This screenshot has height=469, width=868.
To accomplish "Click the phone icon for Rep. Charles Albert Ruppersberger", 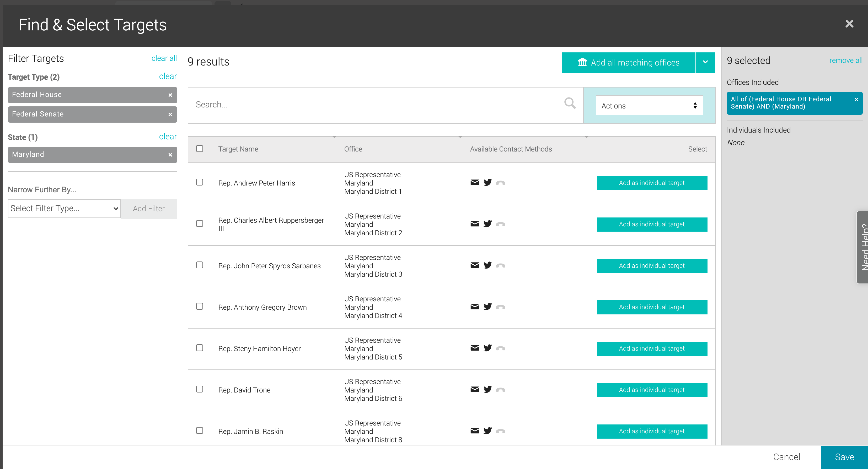I will pos(501,224).
